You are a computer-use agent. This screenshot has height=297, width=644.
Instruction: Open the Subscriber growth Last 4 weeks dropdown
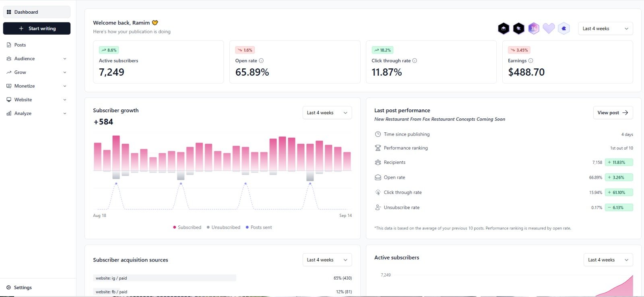(327, 113)
